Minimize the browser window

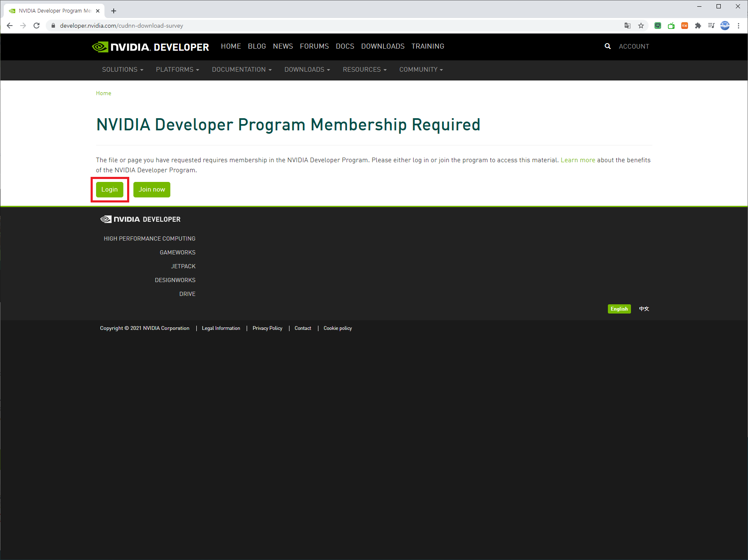[x=699, y=6]
